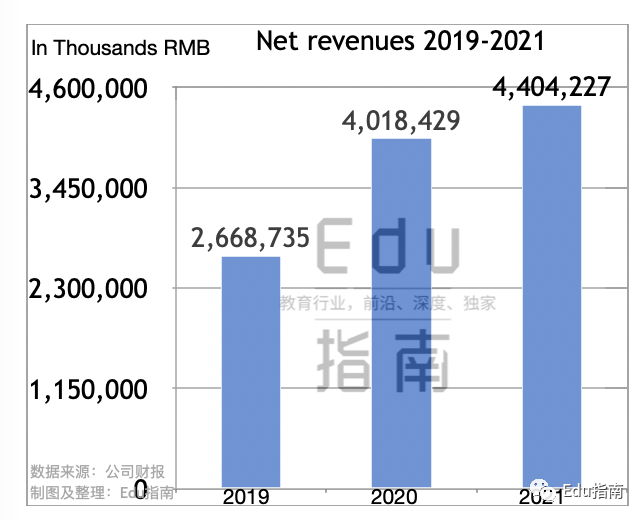Click the data source note 数据来源：公司财报

[97, 472]
